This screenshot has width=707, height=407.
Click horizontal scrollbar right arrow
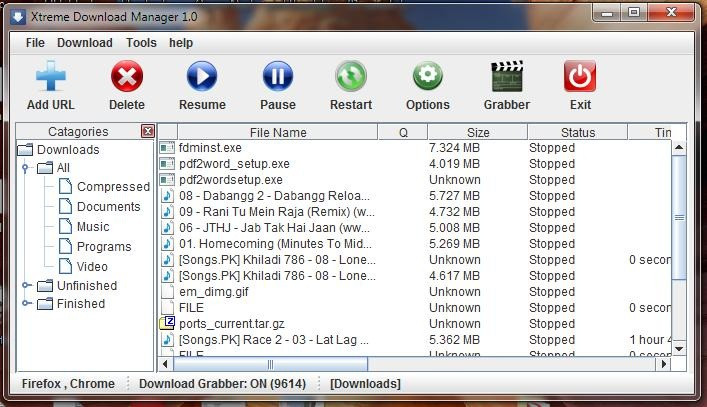tap(664, 364)
